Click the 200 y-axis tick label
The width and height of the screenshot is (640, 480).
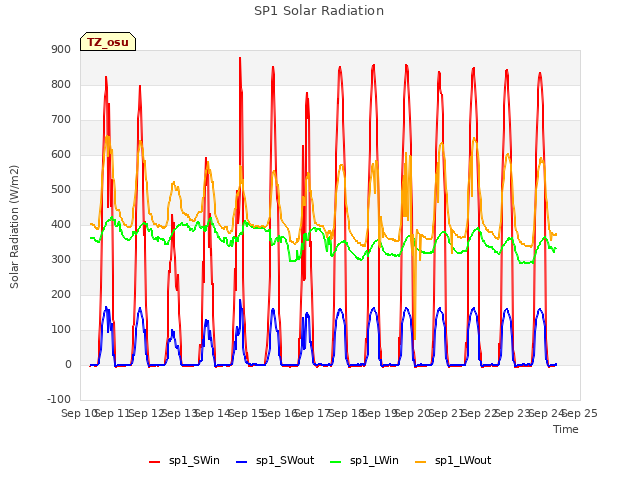coord(61,294)
